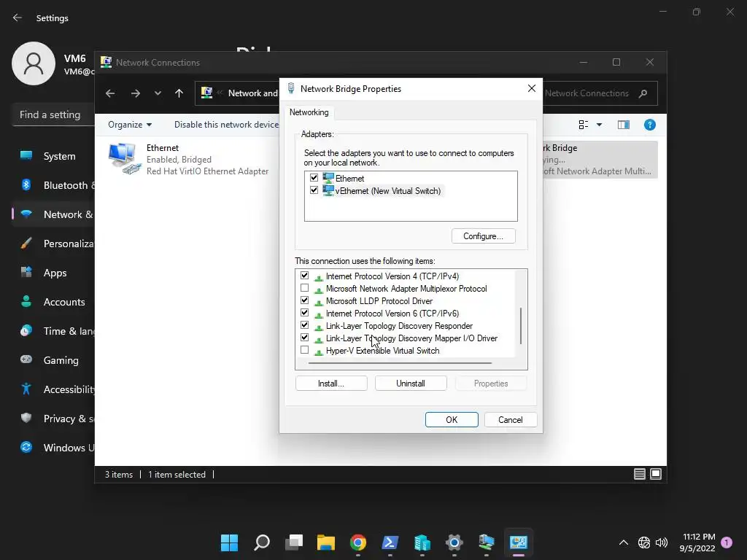Go back in Network Connections window
The image size is (747, 560).
(x=110, y=93)
